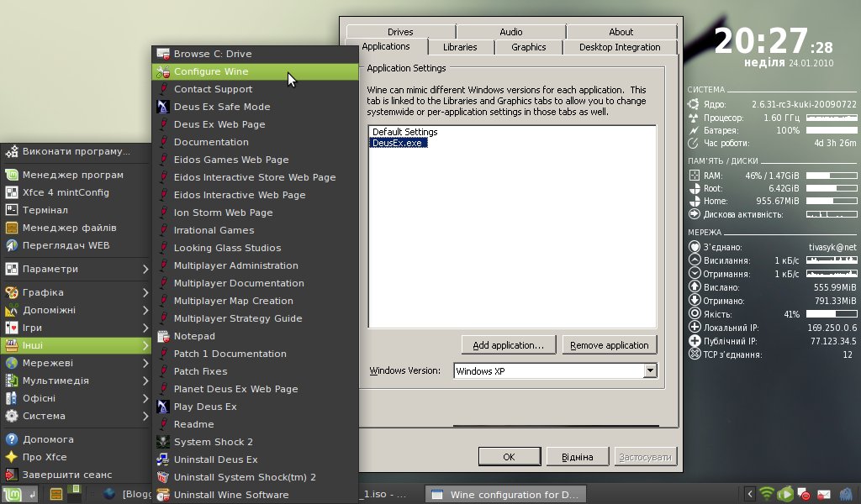Screen dimensions: 861x504
Task: Switch to the Audio tab
Action: tap(510, 32)
